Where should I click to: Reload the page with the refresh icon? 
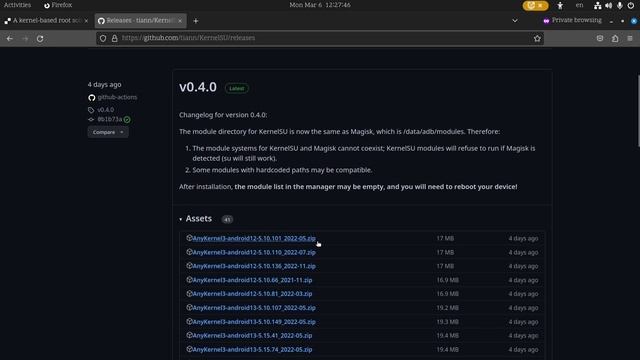click(40, 38)
